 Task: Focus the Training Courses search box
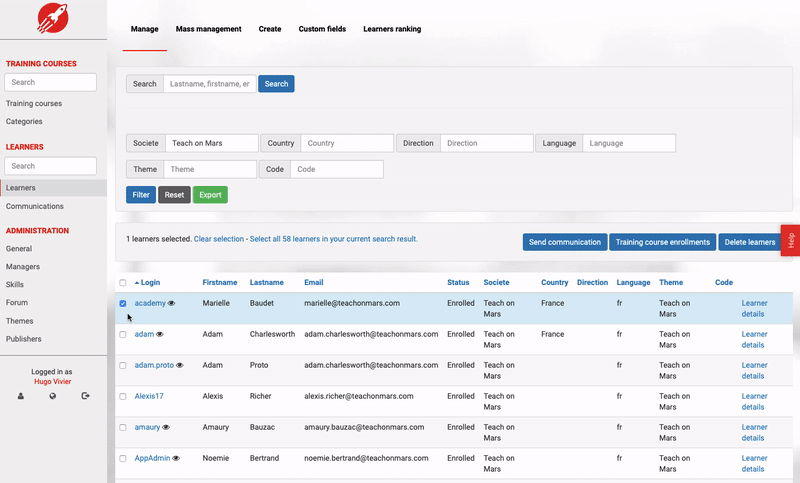51,82
